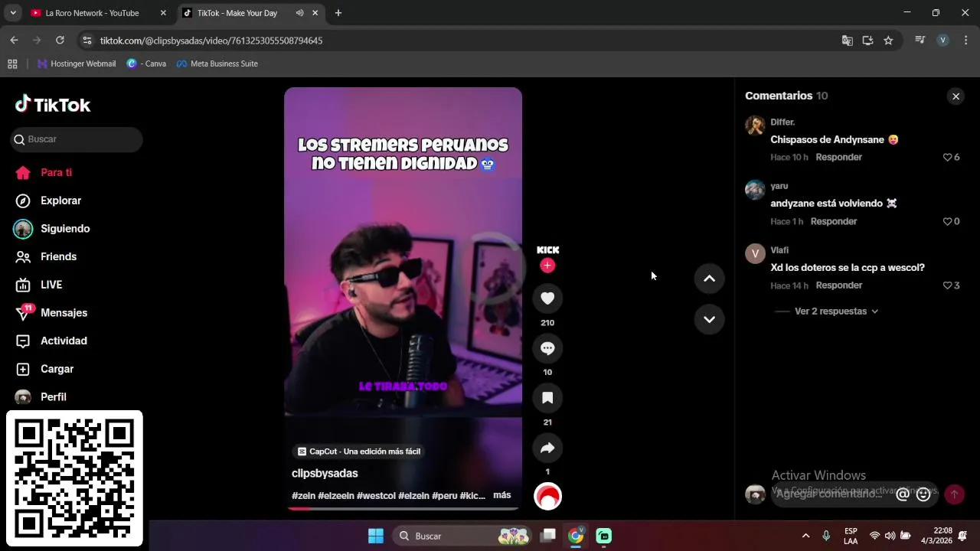Screen dimensions: 980x551
Task: Open media controls icon in Chrome toolbar
Action: click(920, 41)
